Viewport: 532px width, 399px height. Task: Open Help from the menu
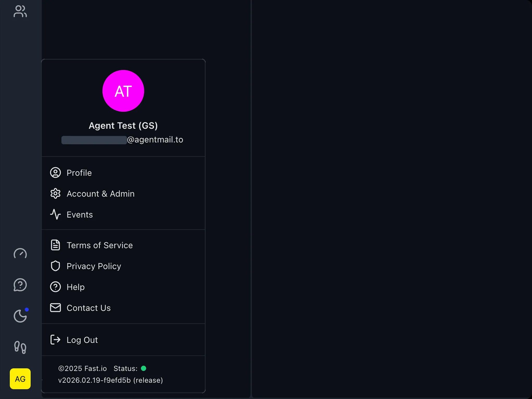tap(75, 287)
